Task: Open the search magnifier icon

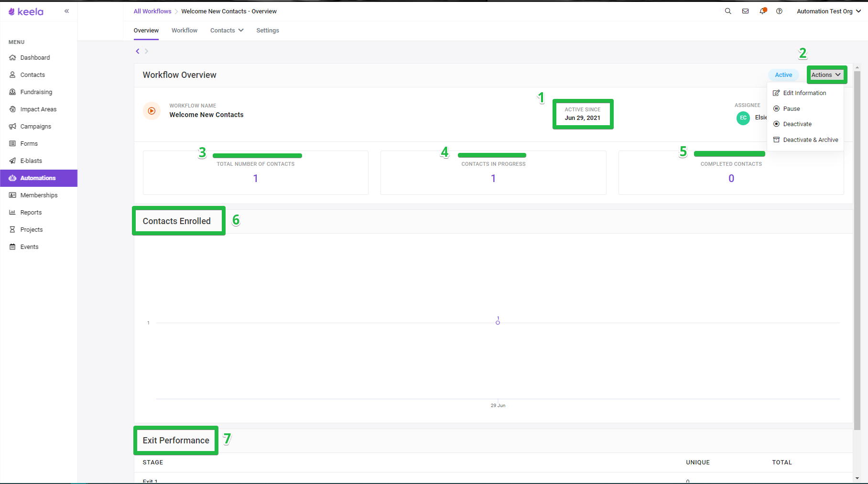Action: coord(728,11)
